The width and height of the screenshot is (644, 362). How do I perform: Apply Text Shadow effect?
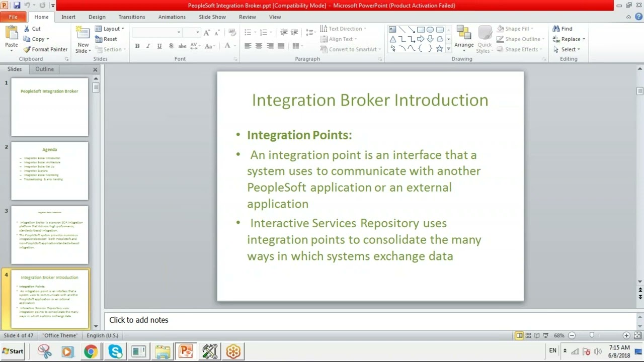[x=171, y=46]
